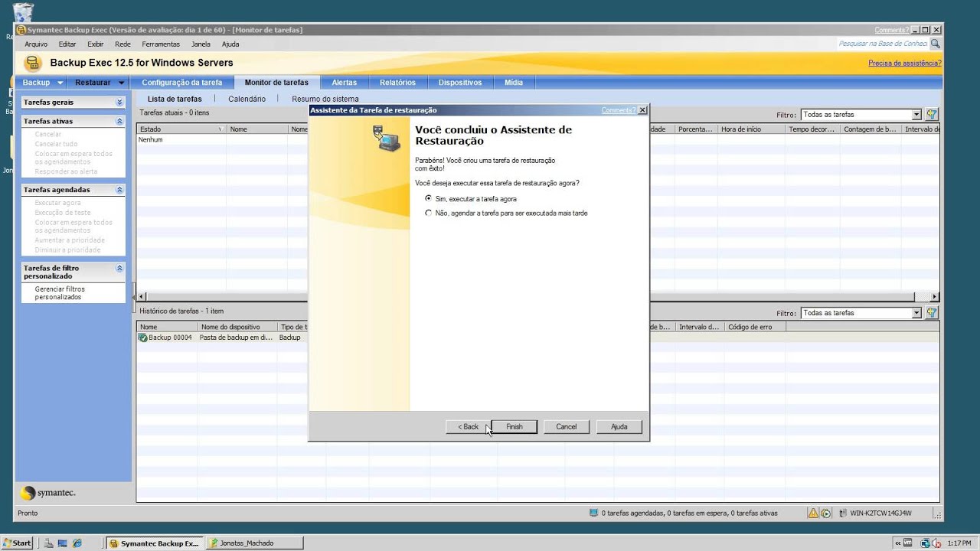Click the horizontal scrollbar right arrow
The height and width of the screenshot is (551, 980).
click(934, 297)
